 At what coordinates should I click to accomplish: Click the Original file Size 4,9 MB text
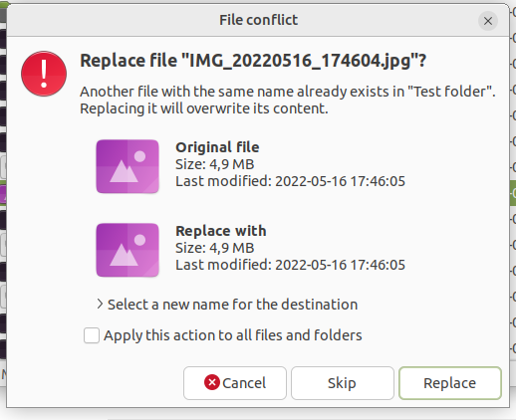(x=215, y=164)
